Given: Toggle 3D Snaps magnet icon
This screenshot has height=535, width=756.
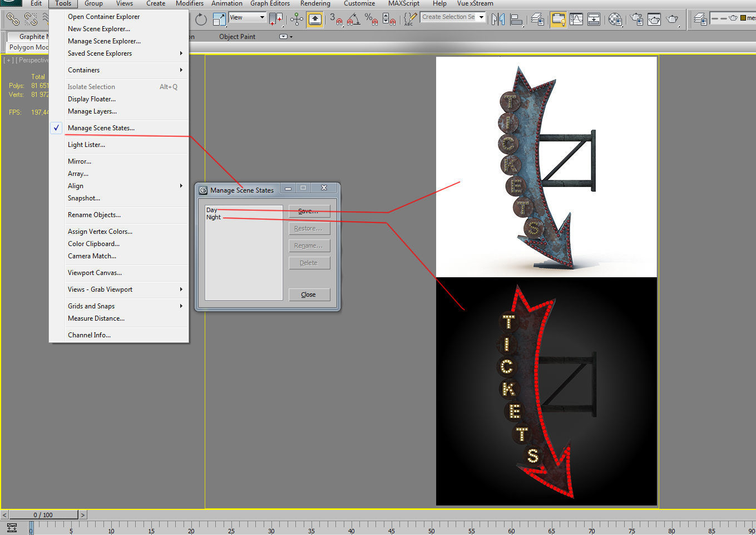Looking at the screenshot, I should (x=336, y=19).
